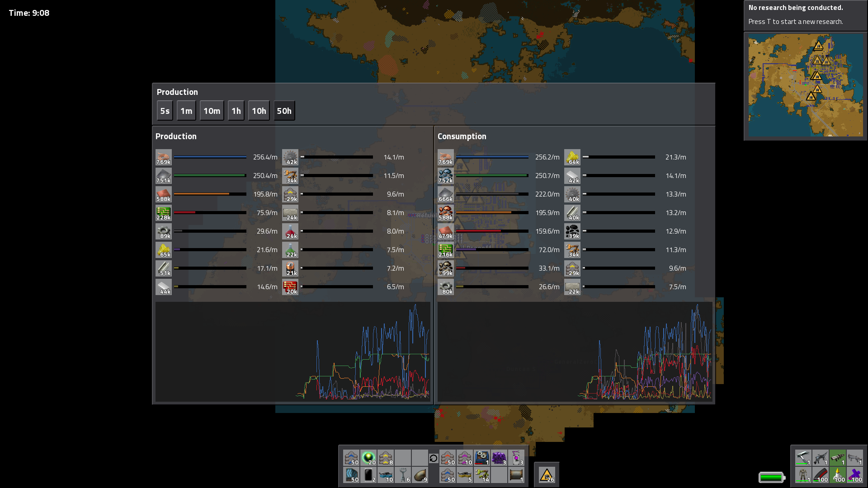Click red advanced circuit 20k icon
The height and width of the screenshot is (488, 868).
[x=290, y=287]
